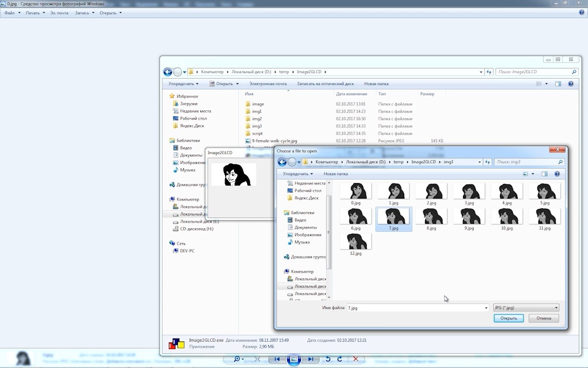The width and height of the screenshot is (588, 368).
Task: Click the Имя файла input field
Action: click(415, 308)
